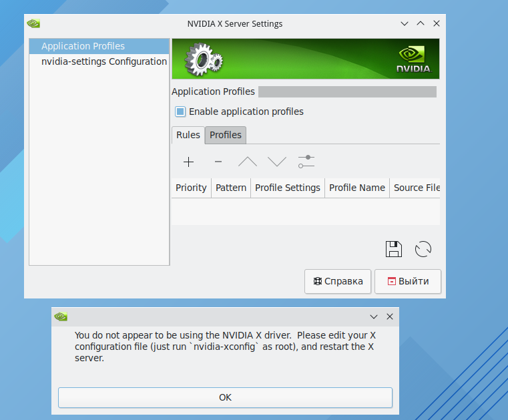Minimize the warning dialog window
The width and height of the screenshot is (508, 420).
point(374,317)
